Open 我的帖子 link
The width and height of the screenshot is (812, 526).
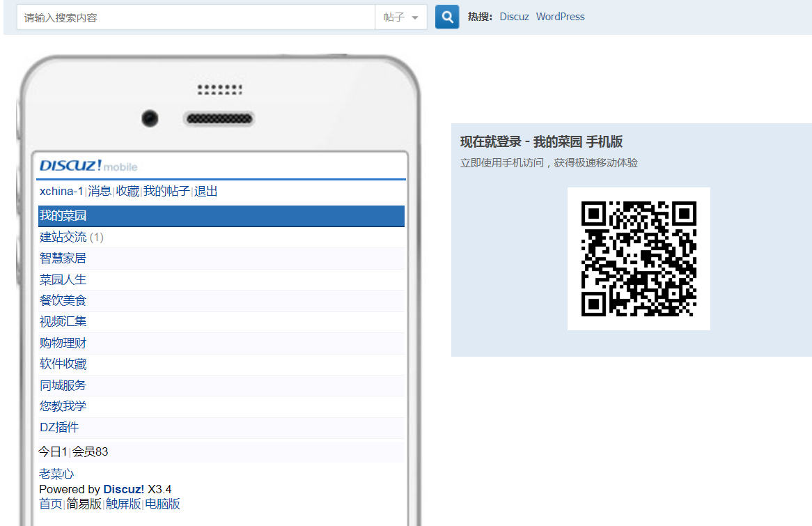click(166, 191)
